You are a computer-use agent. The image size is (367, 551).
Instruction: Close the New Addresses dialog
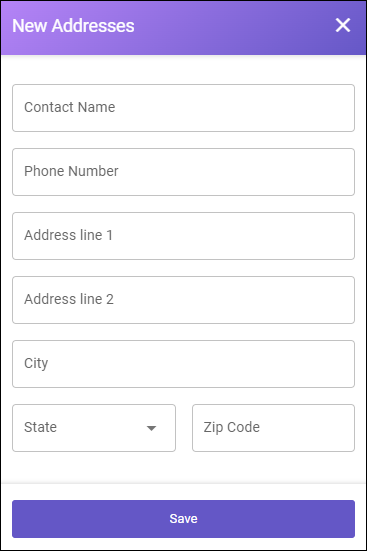coord(343,25)
